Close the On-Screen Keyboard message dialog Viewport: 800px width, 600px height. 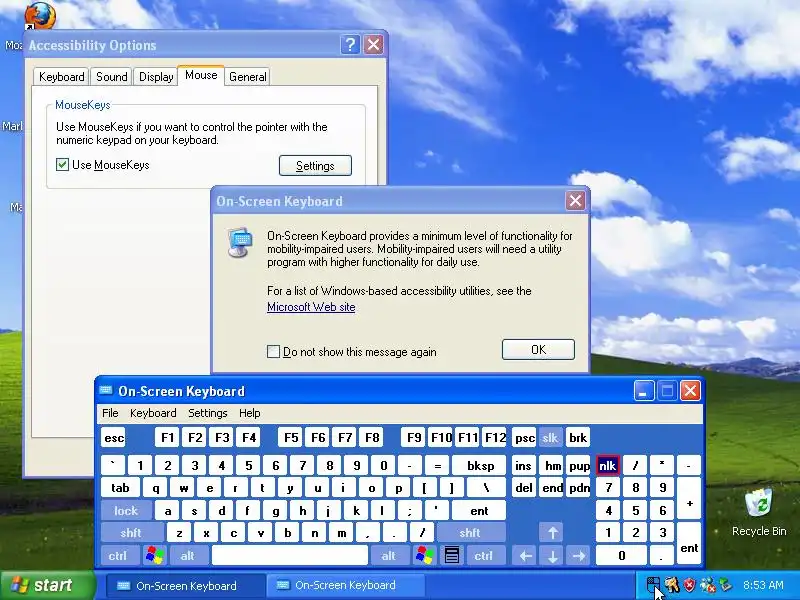(576, 201)
